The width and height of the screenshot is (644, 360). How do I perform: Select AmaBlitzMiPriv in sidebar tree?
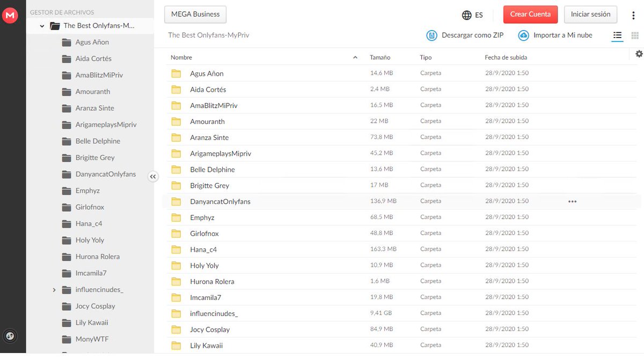99,75
